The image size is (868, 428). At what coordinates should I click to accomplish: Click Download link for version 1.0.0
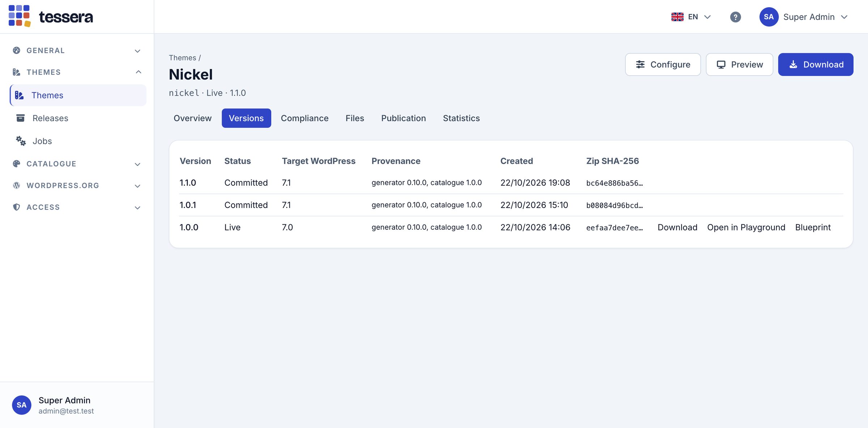click(x=677, y=227)
